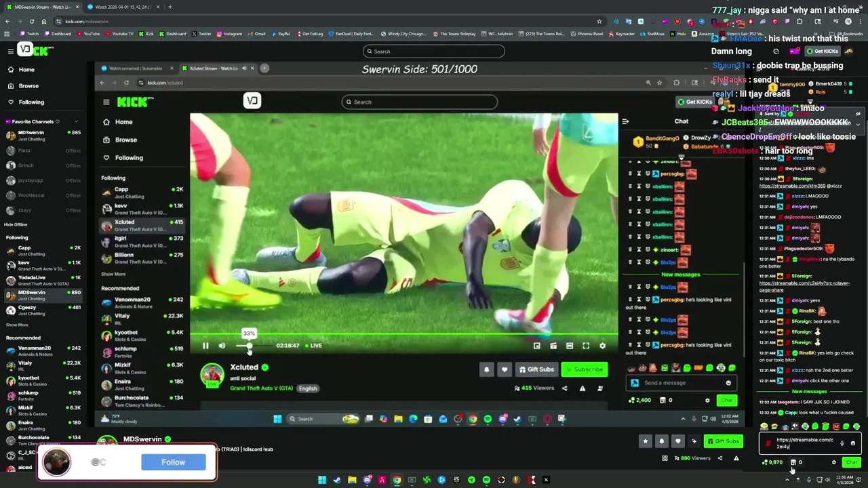Collapse the chat panel on the Xcluted page
Image resolution: width=868 pixels, height=488 pixels.
(x=625, y=121)
